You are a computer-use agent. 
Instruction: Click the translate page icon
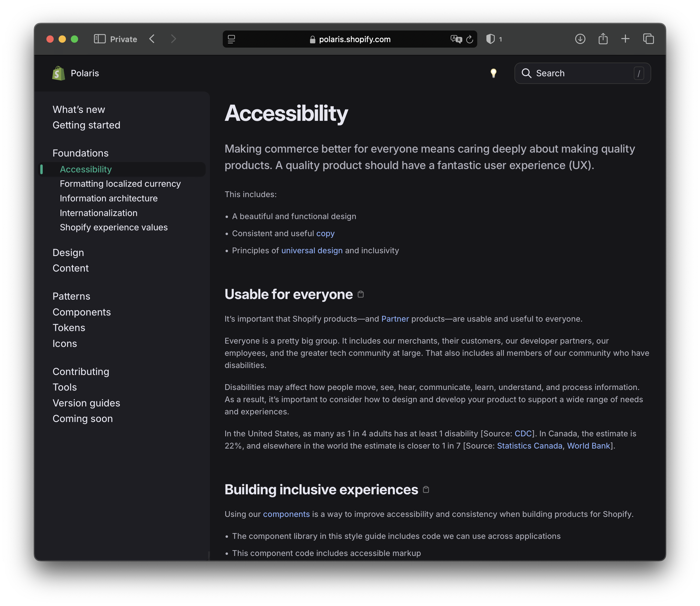[456, 39]
